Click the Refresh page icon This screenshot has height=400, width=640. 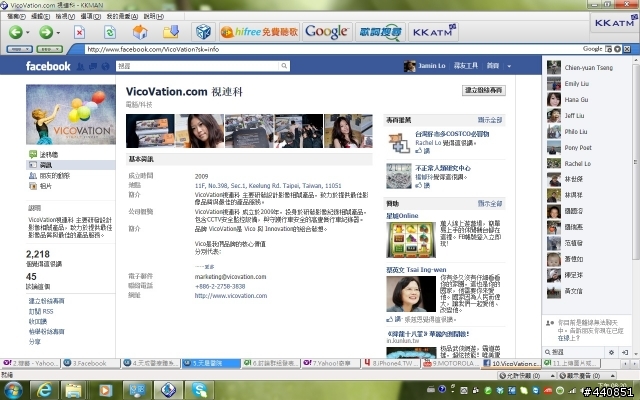click(x=109, y=32)
